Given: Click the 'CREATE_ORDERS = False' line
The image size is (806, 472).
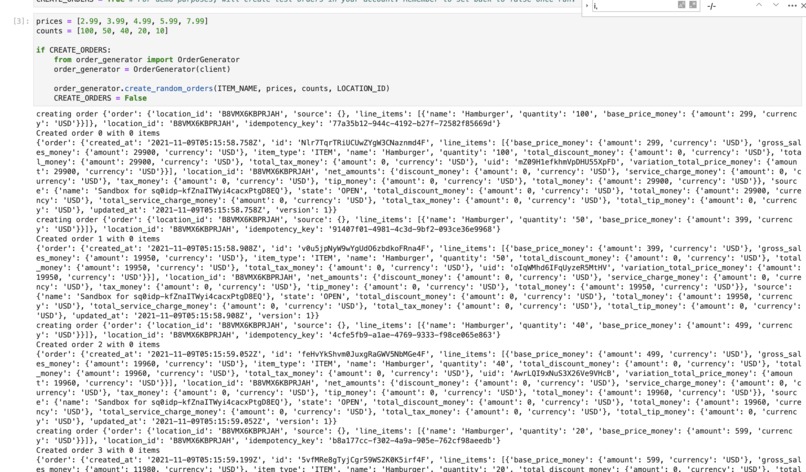Looking at the screenshot, I should pyautogui.click(x=100, y=98).
